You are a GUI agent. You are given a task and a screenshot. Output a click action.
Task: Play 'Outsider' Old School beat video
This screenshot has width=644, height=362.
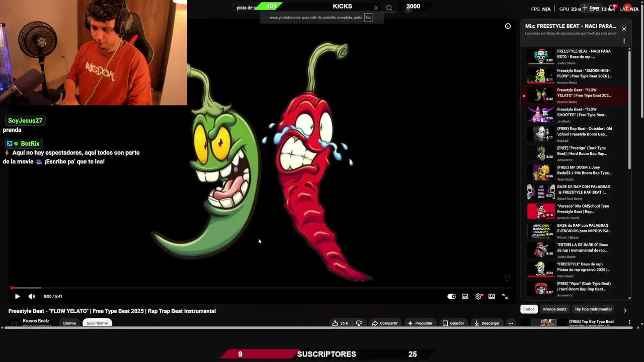574,134
